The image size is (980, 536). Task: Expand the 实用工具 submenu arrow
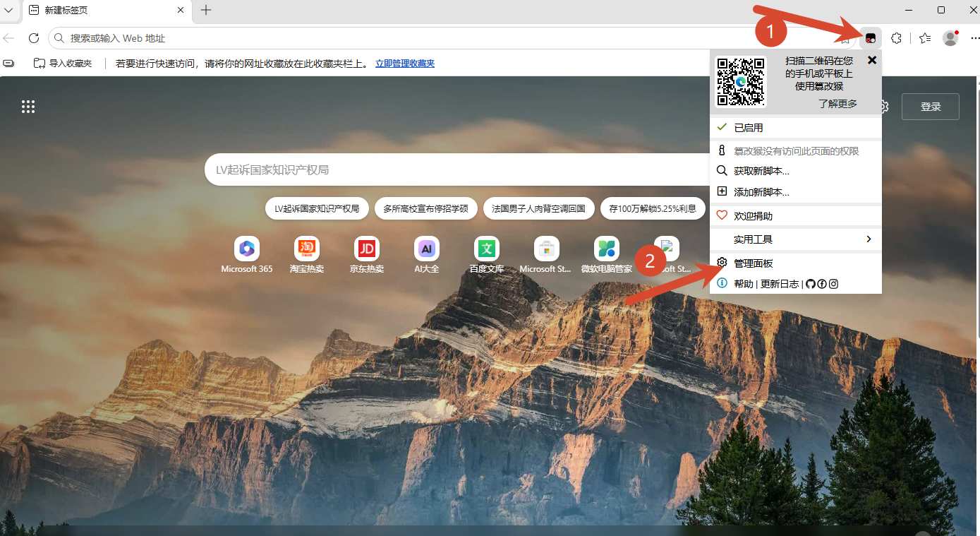coord(869,239)
